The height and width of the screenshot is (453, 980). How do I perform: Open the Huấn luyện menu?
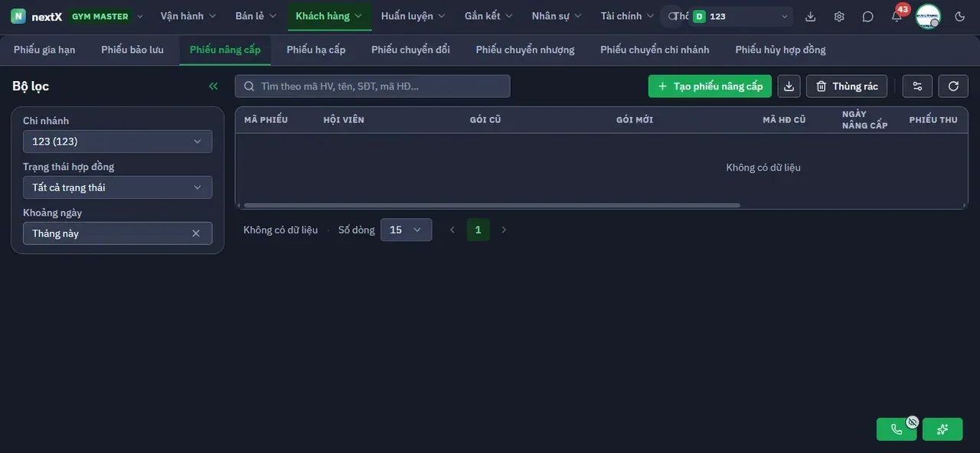click(x=413, y=16)
